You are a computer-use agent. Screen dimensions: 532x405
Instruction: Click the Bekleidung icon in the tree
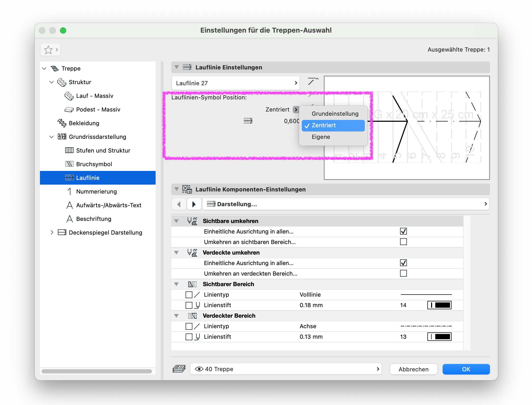point(62,123)
